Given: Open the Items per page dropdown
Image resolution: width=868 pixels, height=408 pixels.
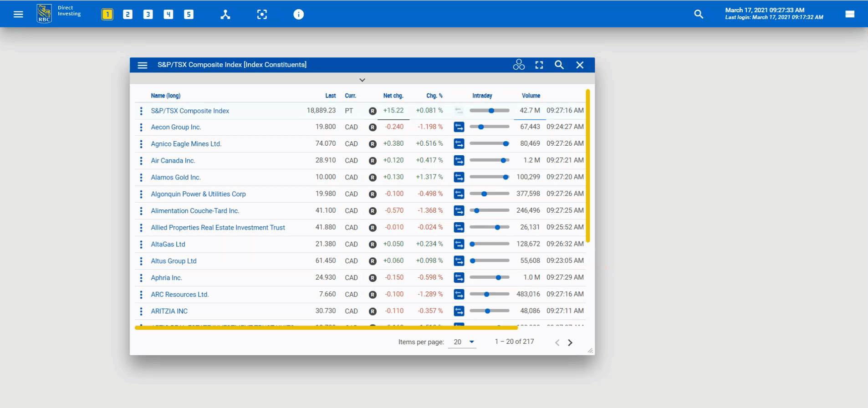Looking at the screenshot, I should coord(462,342).
